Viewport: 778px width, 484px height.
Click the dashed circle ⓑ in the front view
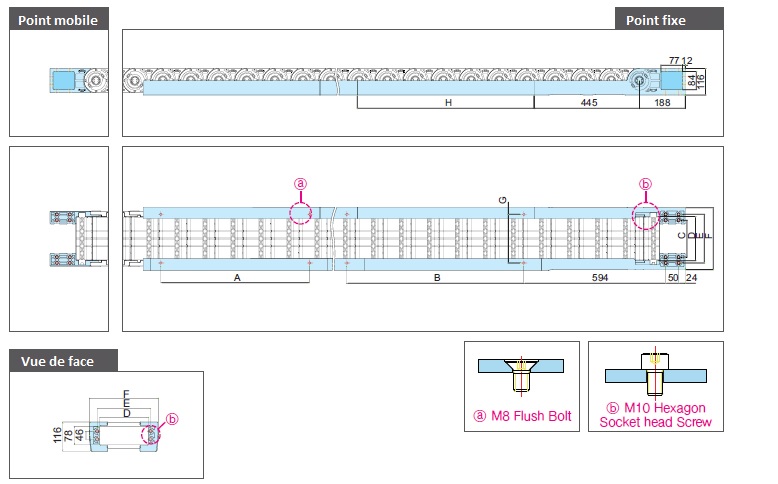coord(153,432)
